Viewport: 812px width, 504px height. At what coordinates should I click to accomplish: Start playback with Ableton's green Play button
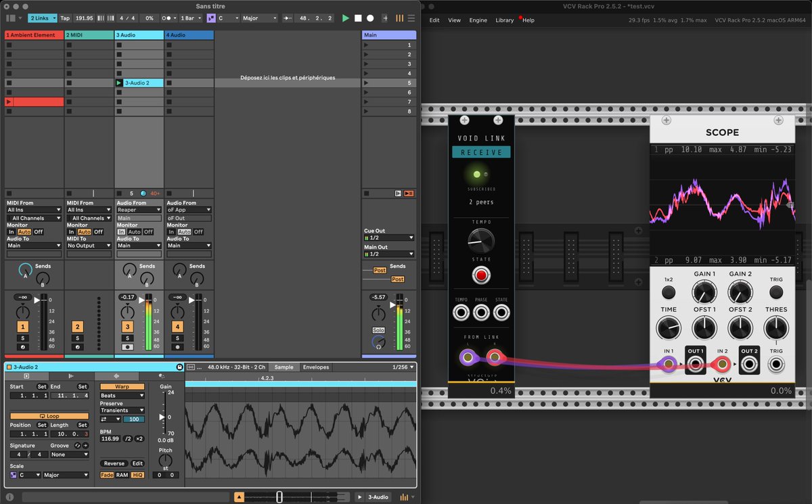pyautogui.click(x=346, y=18)
